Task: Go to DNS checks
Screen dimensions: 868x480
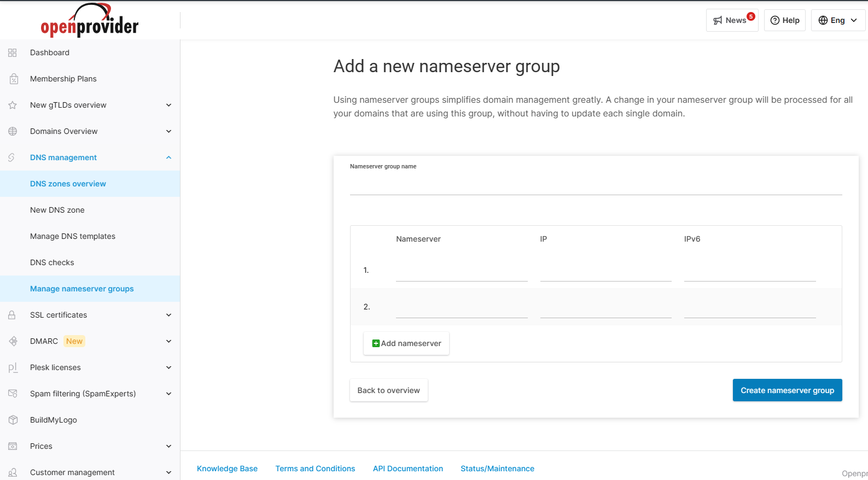Action: coord(90,262)
